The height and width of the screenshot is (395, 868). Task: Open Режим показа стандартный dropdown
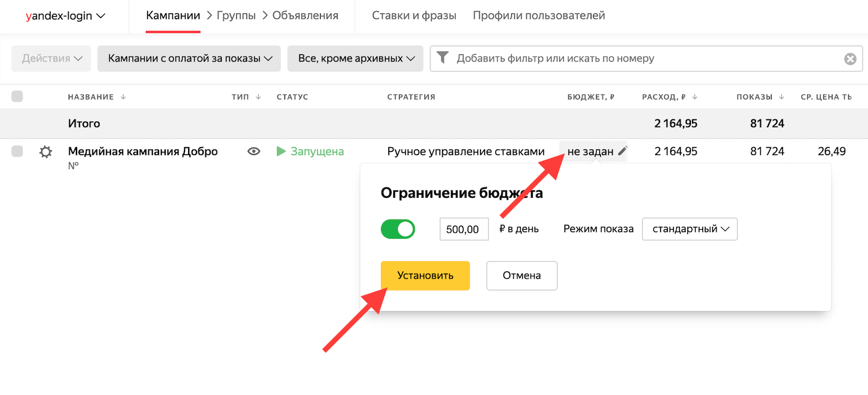[x=690, y=229]
